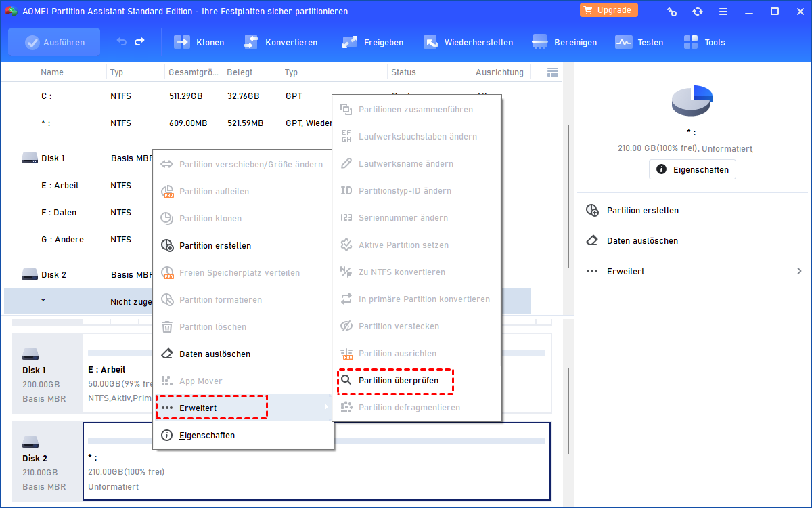Sort by the Ausrichtung column header
Image resolution: width=812 pixels, height=508 pixels.
tap(500, 72)
